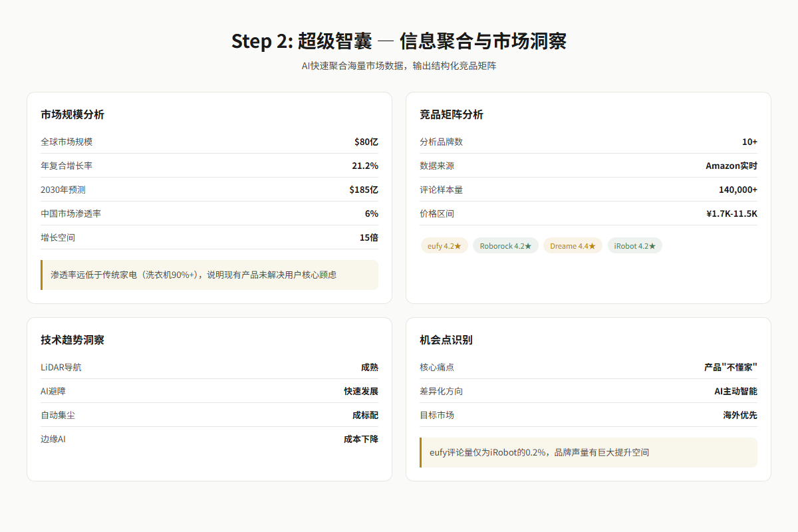Click the '中国市场渗透率' label

tap(71, 213)
